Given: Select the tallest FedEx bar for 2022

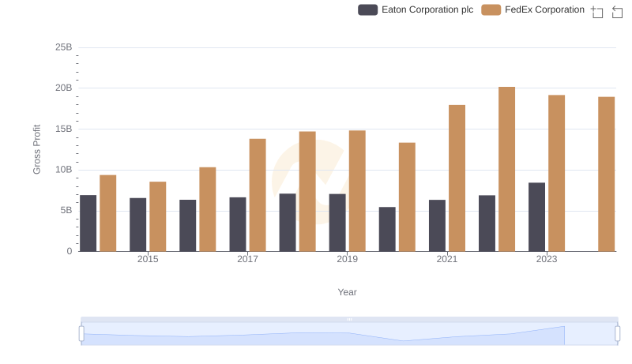Looking at the screenshot, I should (x=506, y=169).
